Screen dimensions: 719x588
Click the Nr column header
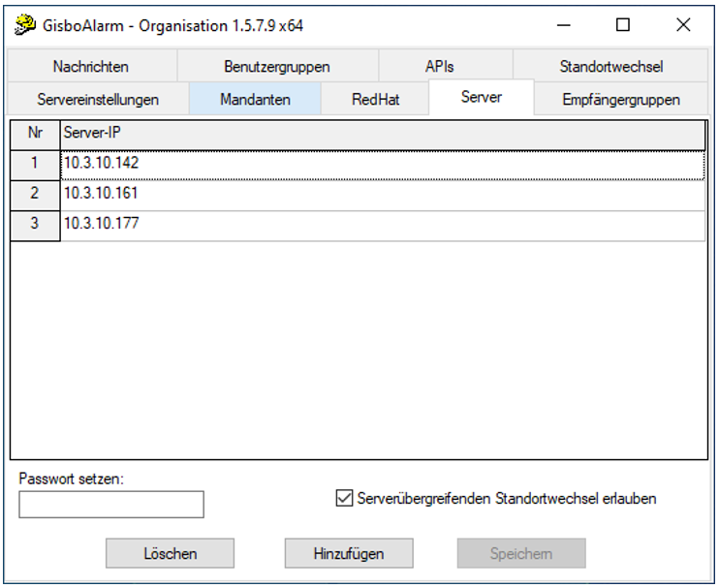(35, 135)
